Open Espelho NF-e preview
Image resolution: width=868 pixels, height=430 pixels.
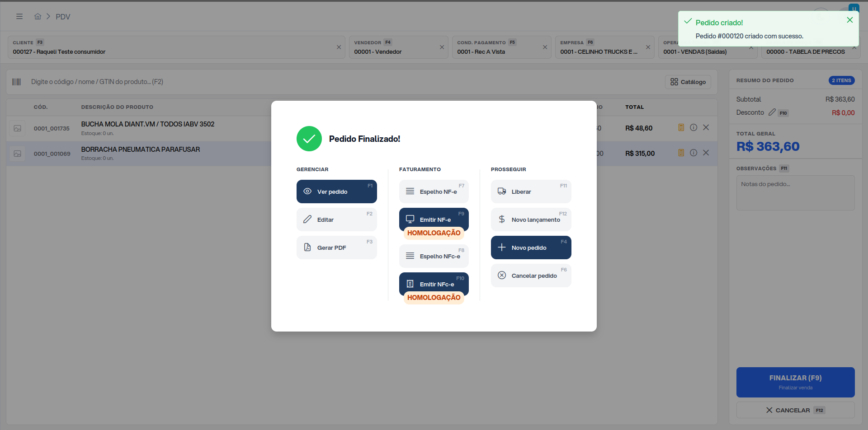(x=434, y=192)
